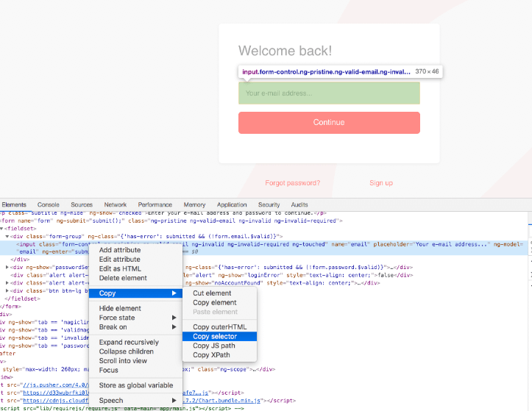Expand the Speech submenu arrow

point(174,401)
